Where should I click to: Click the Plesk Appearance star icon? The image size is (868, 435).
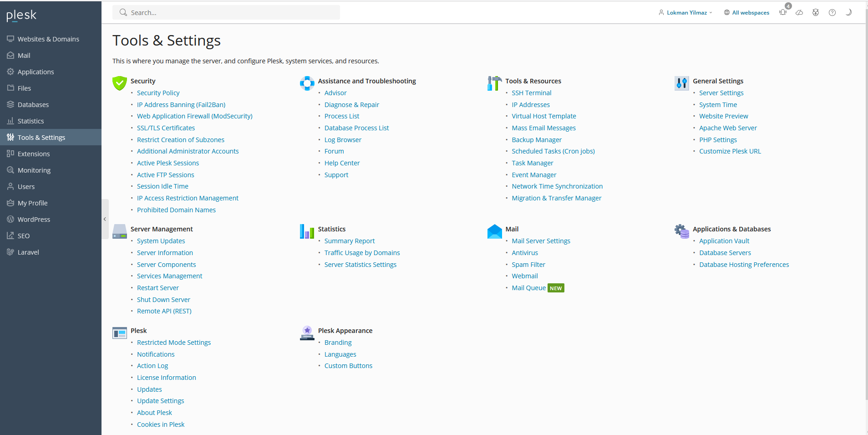click(x=307, y=333)
